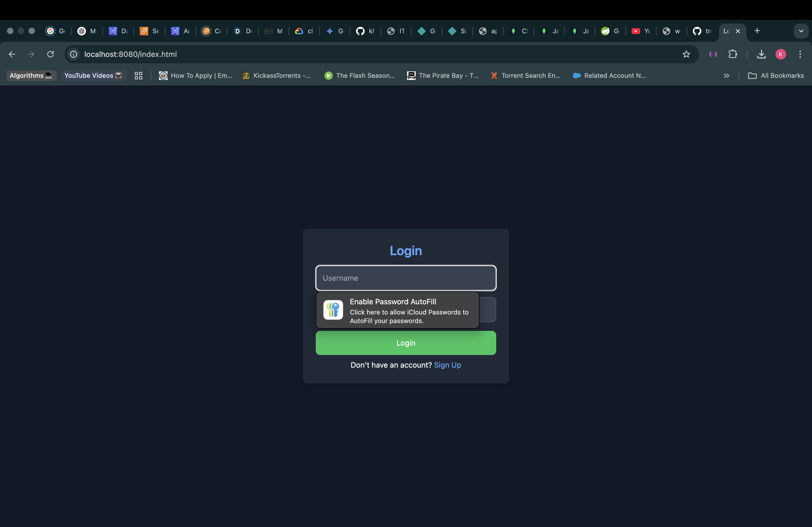Open The Pirate Bay bookmark
Viewport: 812px width, 527px height.
(x=443, y=76)
